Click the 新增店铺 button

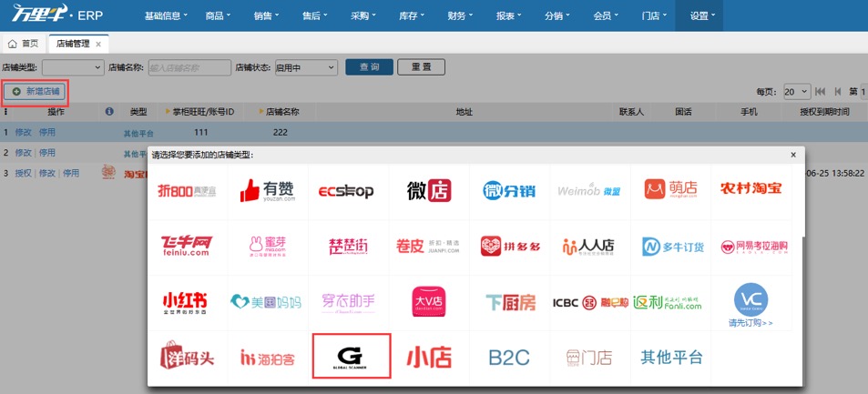tap(36, 92)
